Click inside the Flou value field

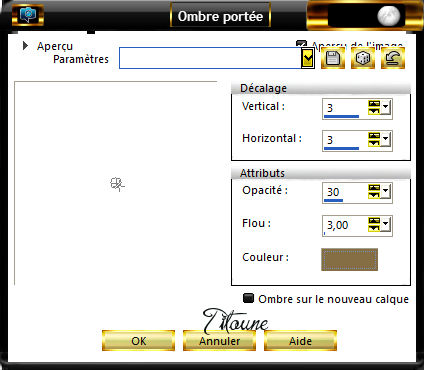(345, 226)
